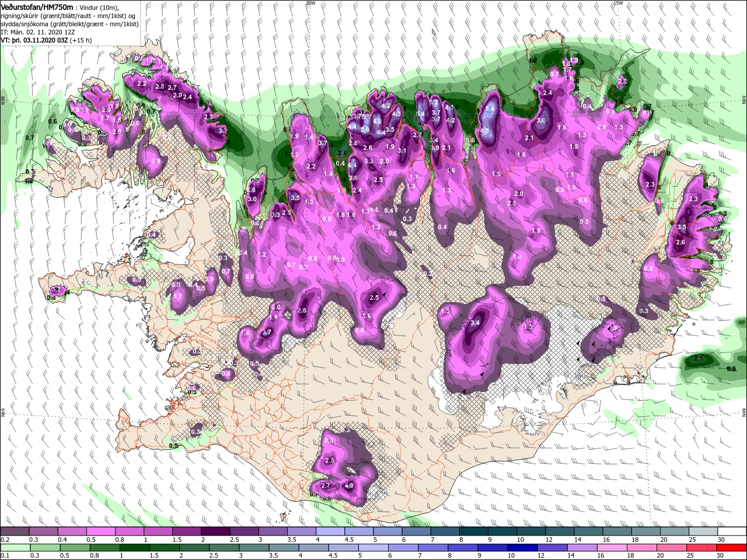The width and height of the screenshot is (747, 560).
Task: Select the blue 8 swatch in the rain legend row
Action: 463,548
